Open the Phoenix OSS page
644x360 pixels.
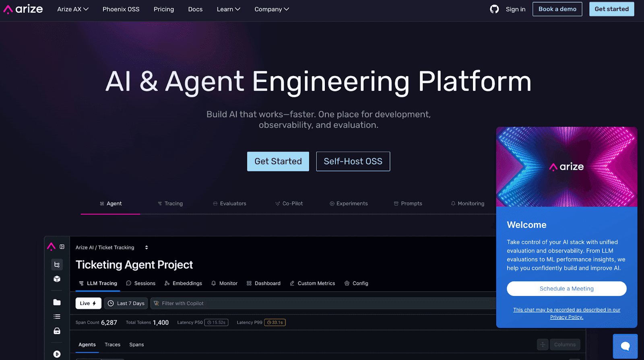121,9
